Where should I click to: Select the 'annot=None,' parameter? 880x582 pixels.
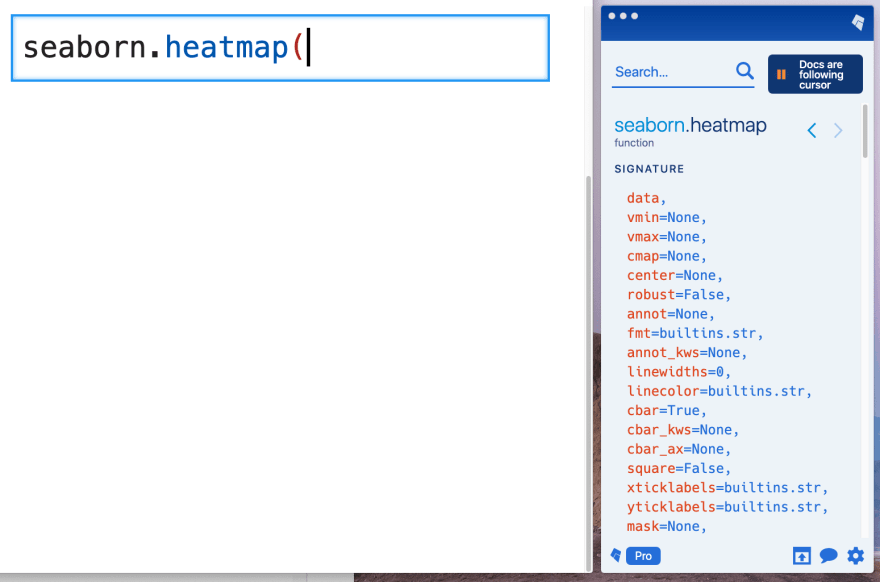tap(671, 314)
